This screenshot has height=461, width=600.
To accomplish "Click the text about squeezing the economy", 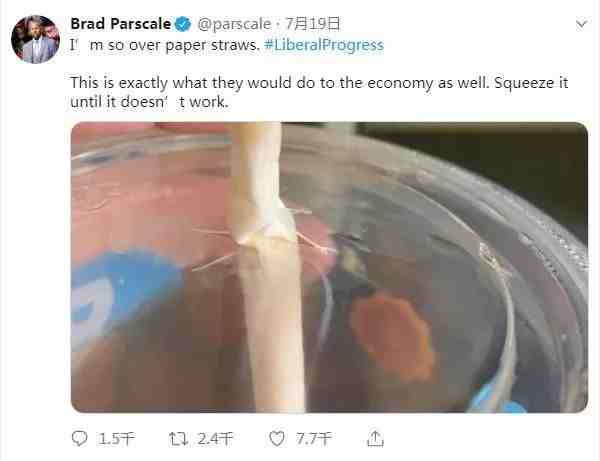I will click(x=319, y=92).
